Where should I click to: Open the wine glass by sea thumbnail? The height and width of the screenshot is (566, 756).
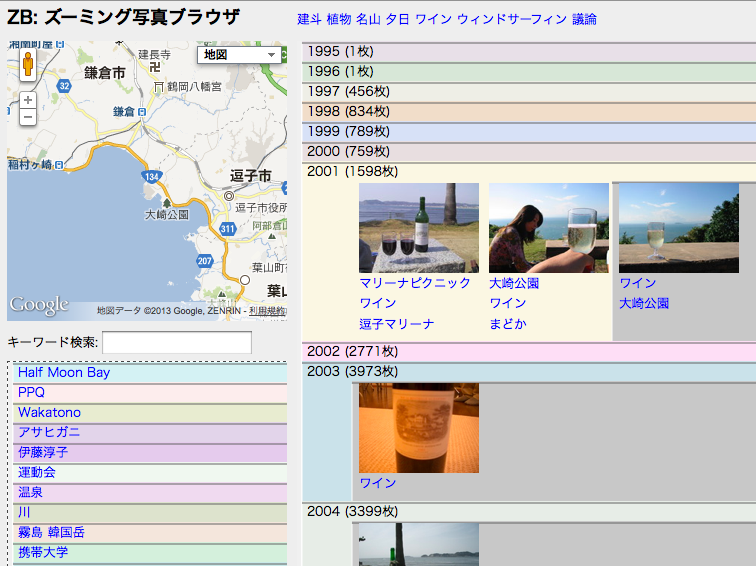tap(679, 228)
